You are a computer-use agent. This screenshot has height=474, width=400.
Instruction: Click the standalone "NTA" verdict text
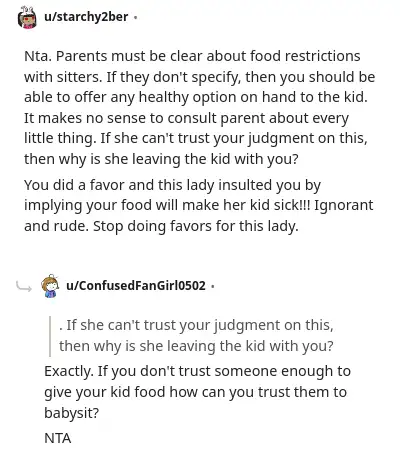tap(58, 438)
